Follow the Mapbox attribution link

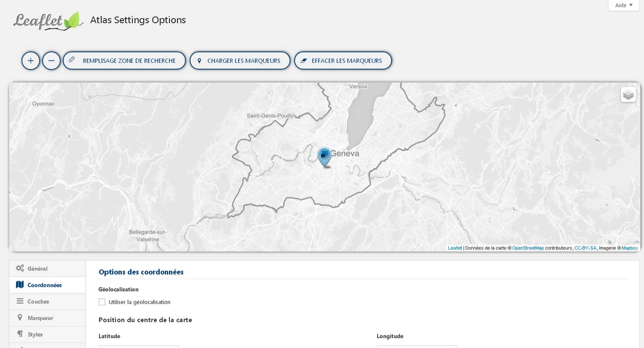pos(630,248)
